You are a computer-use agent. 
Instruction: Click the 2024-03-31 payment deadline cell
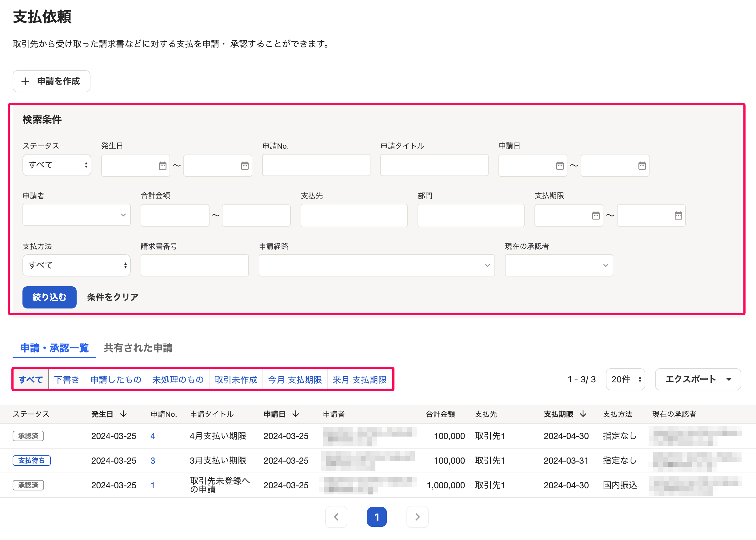566,461
